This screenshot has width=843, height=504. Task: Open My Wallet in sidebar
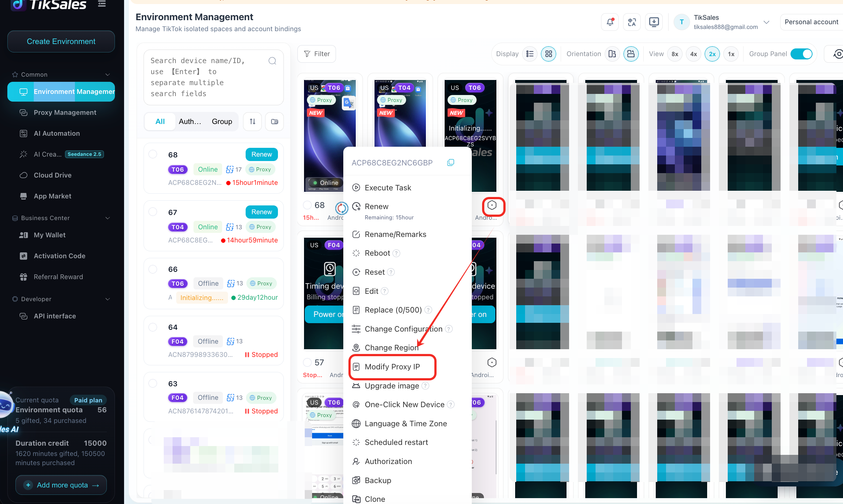61,235
